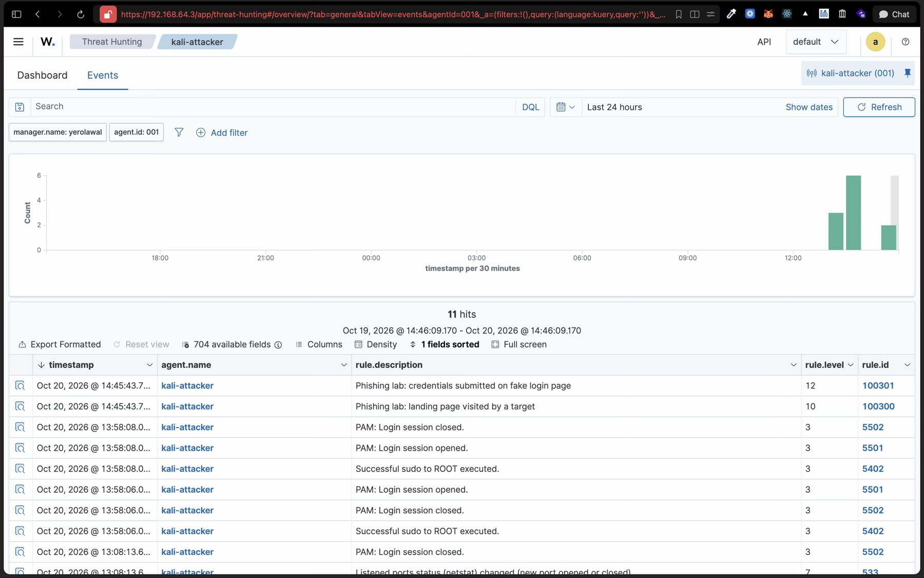
Task: Select the Events tab
Action: pos(103,75)
